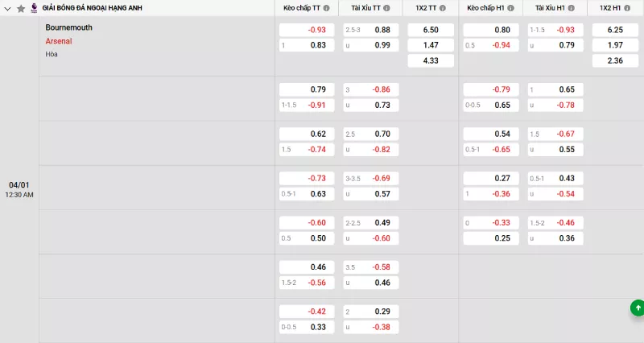Show info for 1X2 H1 column
This screenshot has width=644, height=343.
pyautogui.click(x=625, y=8)
